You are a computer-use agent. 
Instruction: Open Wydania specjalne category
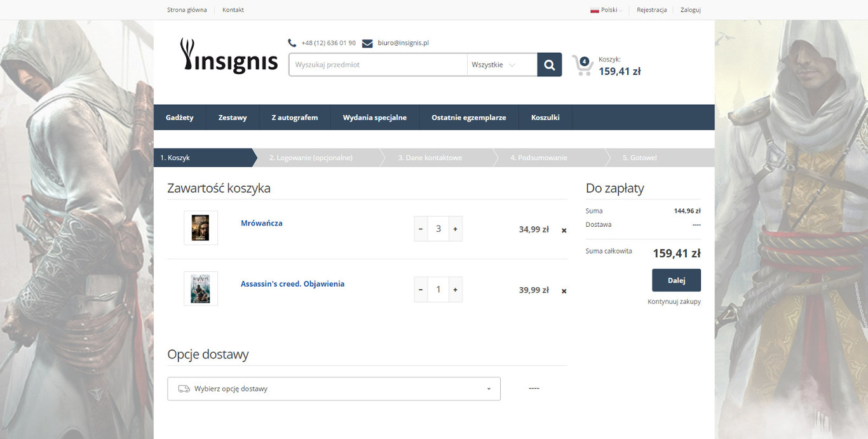point(375,118)
